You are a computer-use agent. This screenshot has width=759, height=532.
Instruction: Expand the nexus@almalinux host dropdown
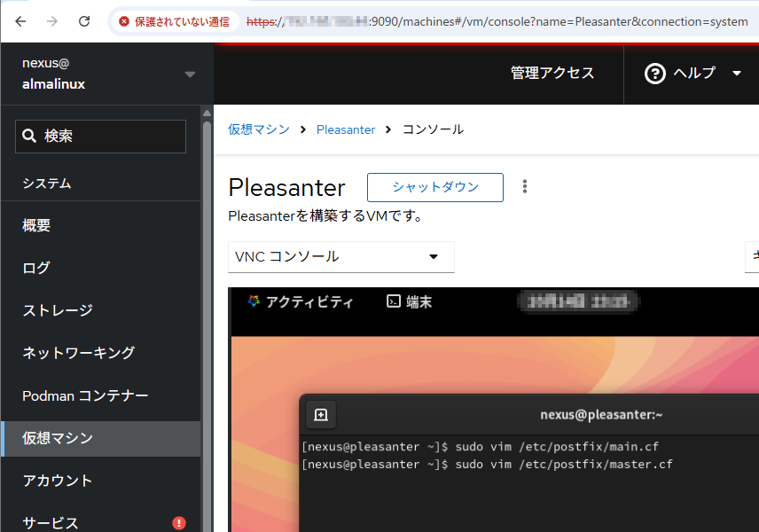tap(190, 74)
